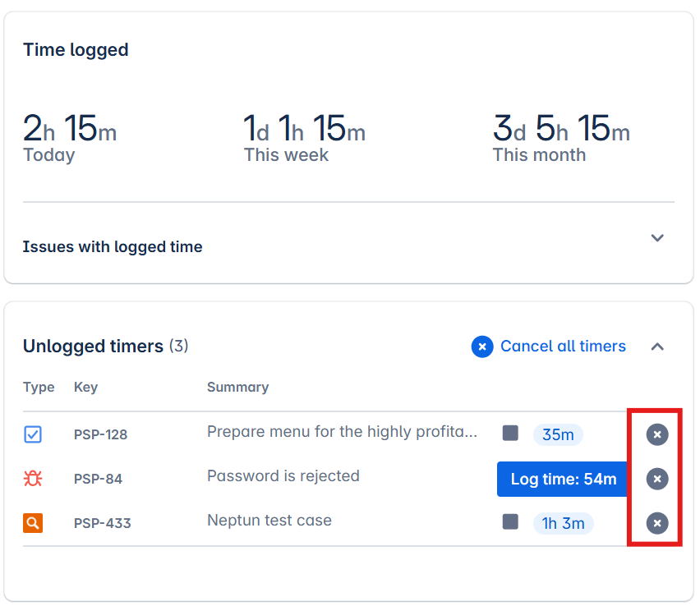Screen dimensions: 700x606
Task: Cancel the PSP-433 timer
Action: (656, 523)
